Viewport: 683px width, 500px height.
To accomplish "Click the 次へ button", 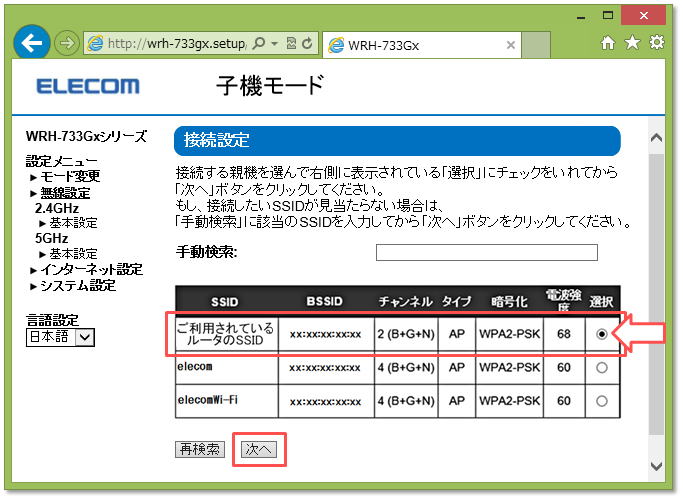I will coord(259,449).
